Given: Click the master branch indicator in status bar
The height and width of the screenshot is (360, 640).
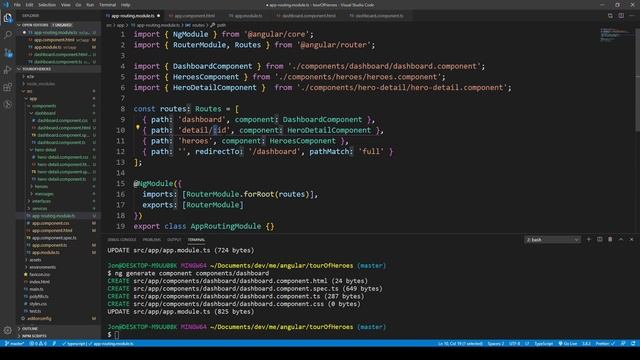Looking at the screenshot, I should [14, 344].
